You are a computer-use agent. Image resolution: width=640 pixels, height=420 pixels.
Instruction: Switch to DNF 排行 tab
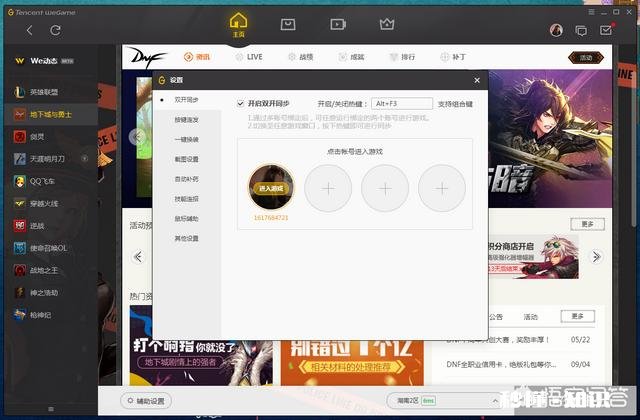point(402,57)
